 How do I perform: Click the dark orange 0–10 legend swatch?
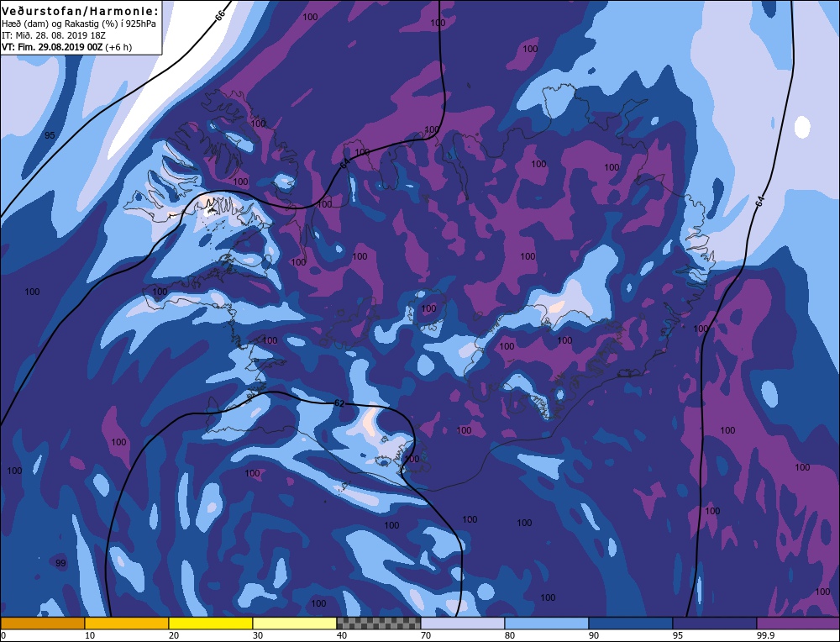[42, 623]
